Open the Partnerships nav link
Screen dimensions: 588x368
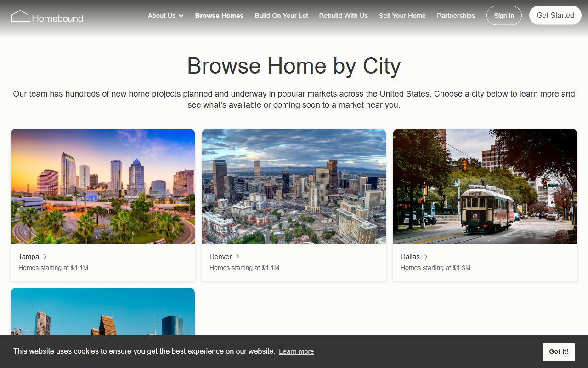[456, 16]
